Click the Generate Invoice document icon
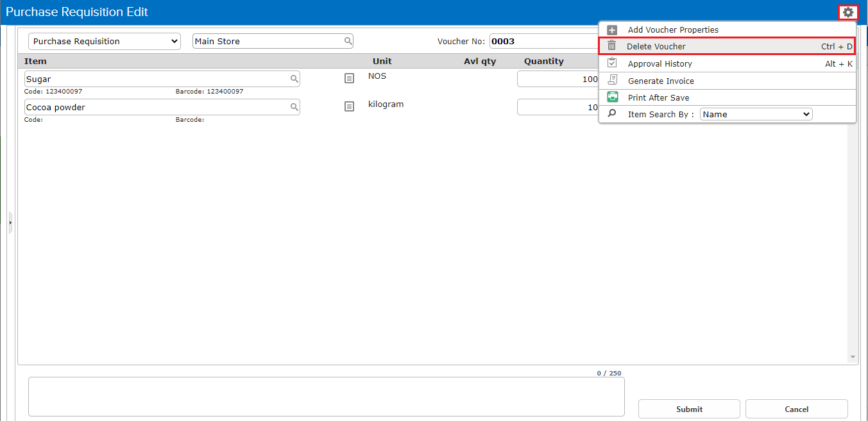Viewport: 868px width, 421px height. tap(612, 81)
